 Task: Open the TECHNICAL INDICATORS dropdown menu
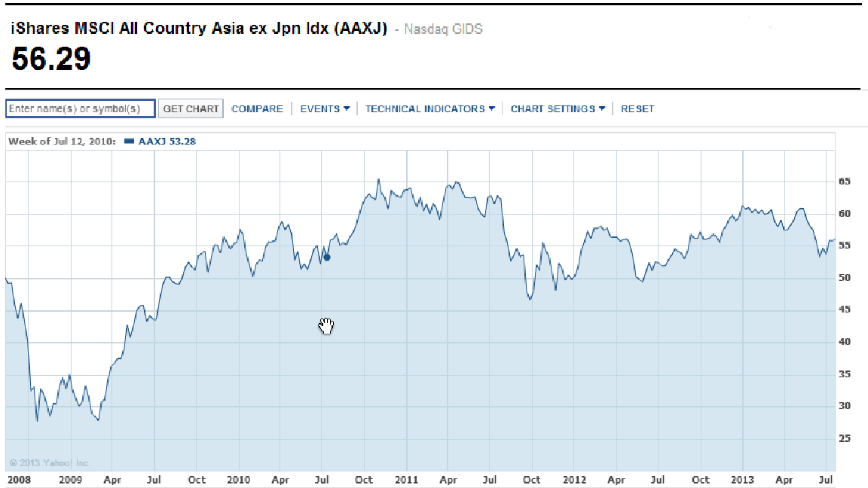(x=429, y=108)
